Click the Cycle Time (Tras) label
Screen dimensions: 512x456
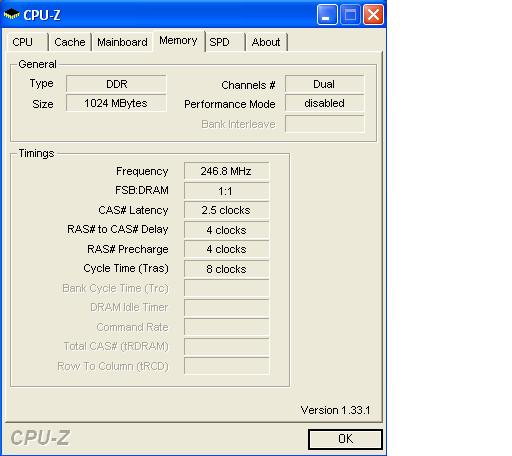[x=126, y=268]
